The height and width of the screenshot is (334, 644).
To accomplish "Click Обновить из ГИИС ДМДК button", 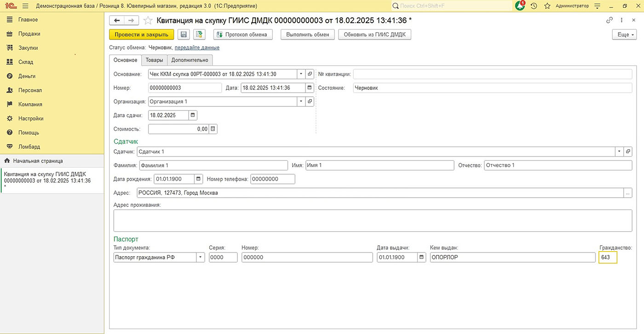I will pyautogui.click(x=374, y=35).
